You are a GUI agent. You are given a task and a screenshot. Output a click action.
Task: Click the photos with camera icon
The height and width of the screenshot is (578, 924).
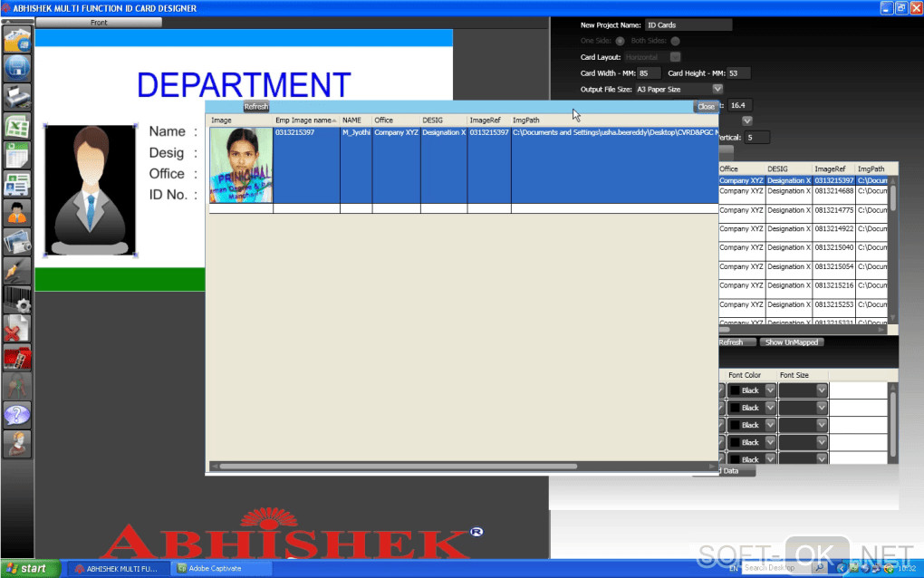coord(17,242)
